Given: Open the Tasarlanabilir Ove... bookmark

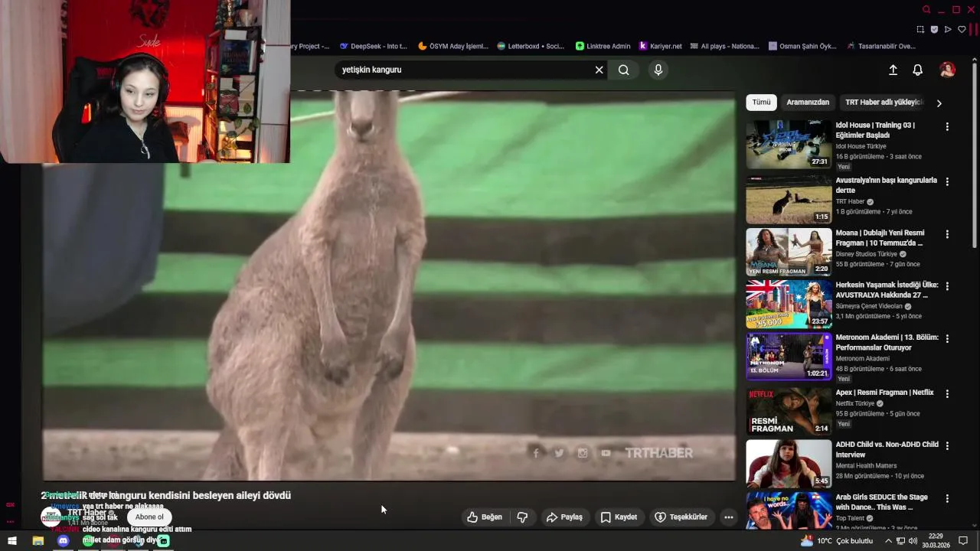Looking at the screenshot, I should point(881,46).
